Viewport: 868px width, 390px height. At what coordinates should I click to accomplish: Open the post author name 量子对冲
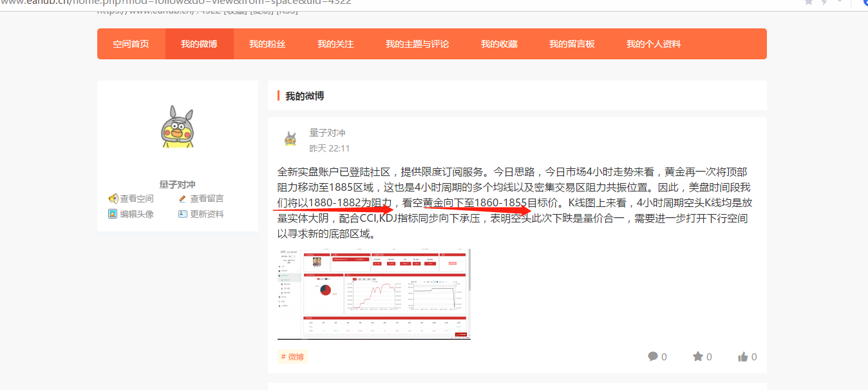(x=327, y=133)
